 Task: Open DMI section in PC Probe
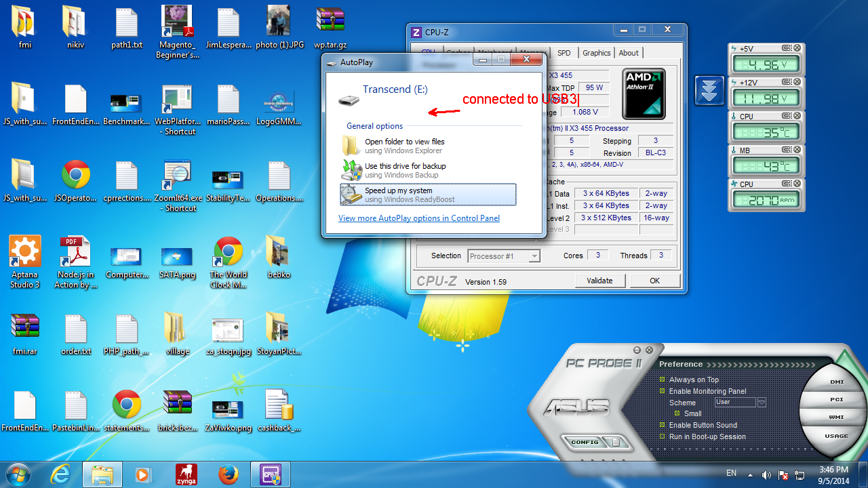tap(837, 382)
